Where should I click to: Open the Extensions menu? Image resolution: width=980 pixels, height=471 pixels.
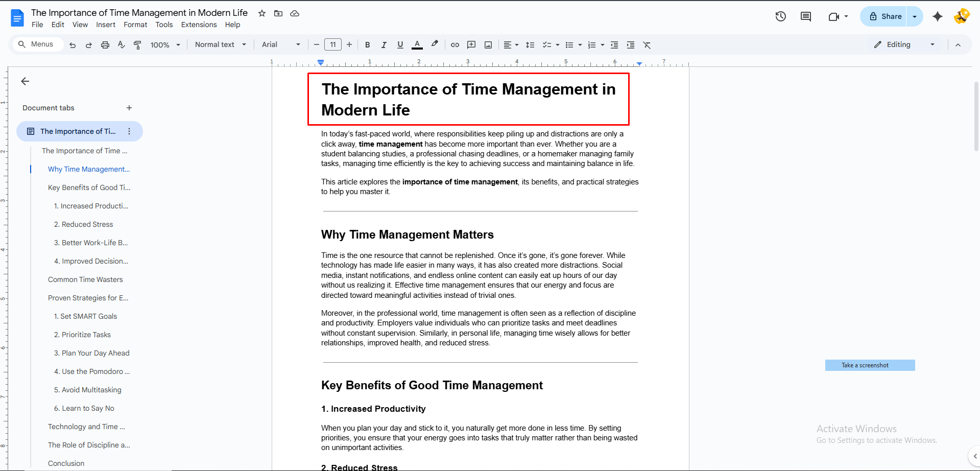(x=199, y=25)
